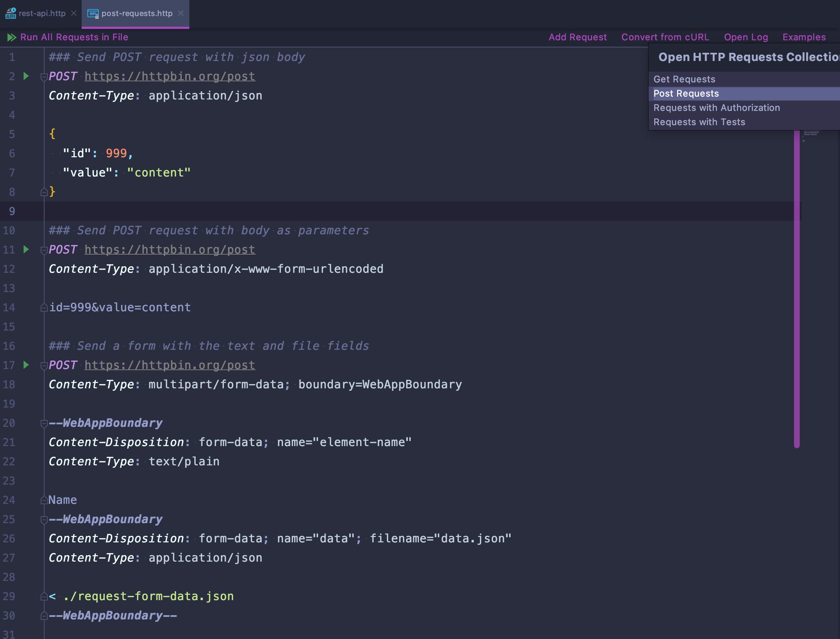
Task: Open the HTTP Requests Collection log
Action: (x=746, y=37)
